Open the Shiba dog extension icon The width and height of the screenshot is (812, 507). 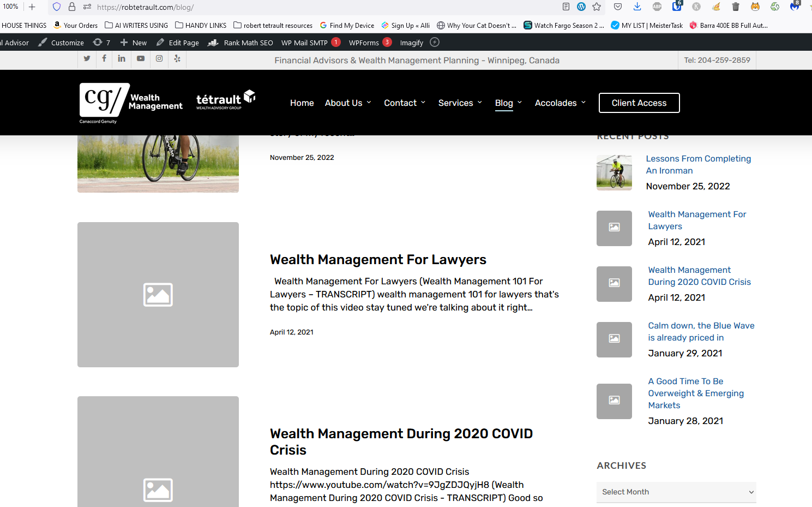click(755, 7)
